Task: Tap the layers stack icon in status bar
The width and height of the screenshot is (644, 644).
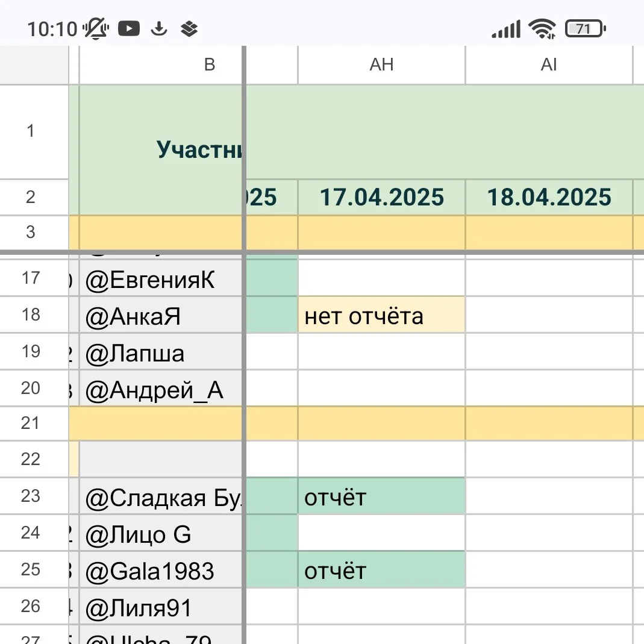Action: 190,28
